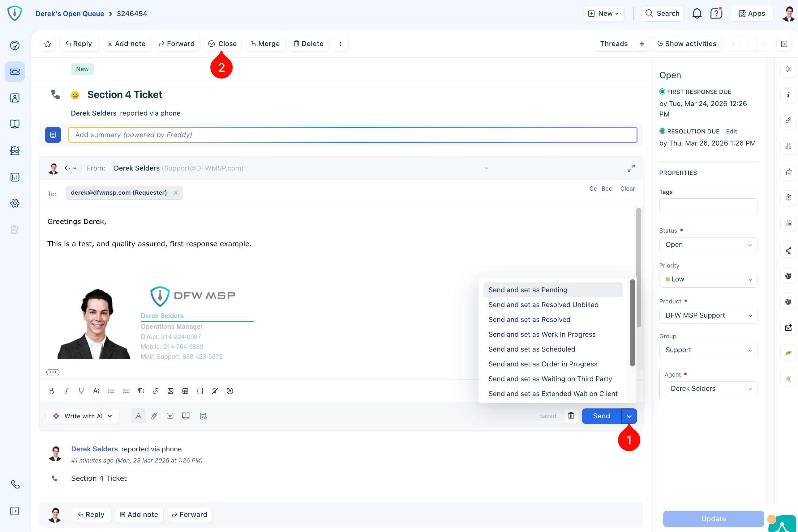Viewport: 798px width, 532px height.
Task: Click the Add summary input field
Action: click(x=352, y=135)
